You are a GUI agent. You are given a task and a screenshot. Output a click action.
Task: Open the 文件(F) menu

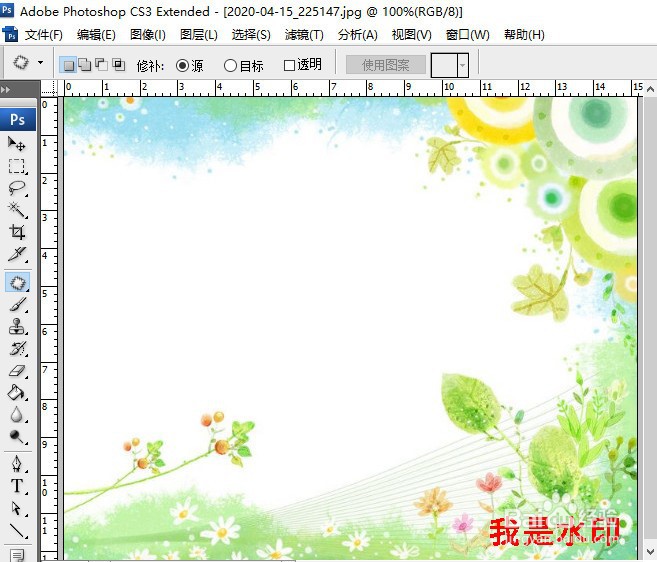pyautogui.click(x=44, y=35)
